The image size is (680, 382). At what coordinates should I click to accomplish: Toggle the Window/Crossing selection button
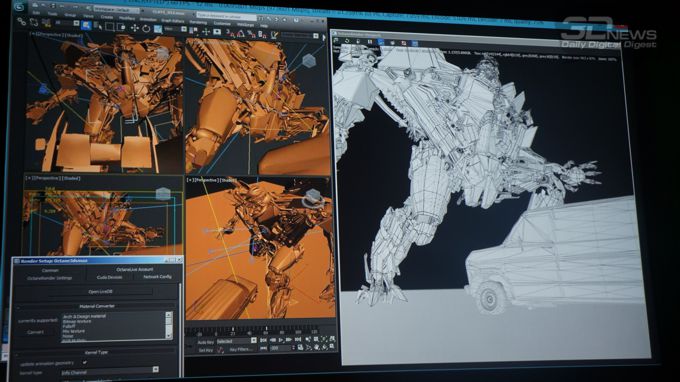coord(121,27)
